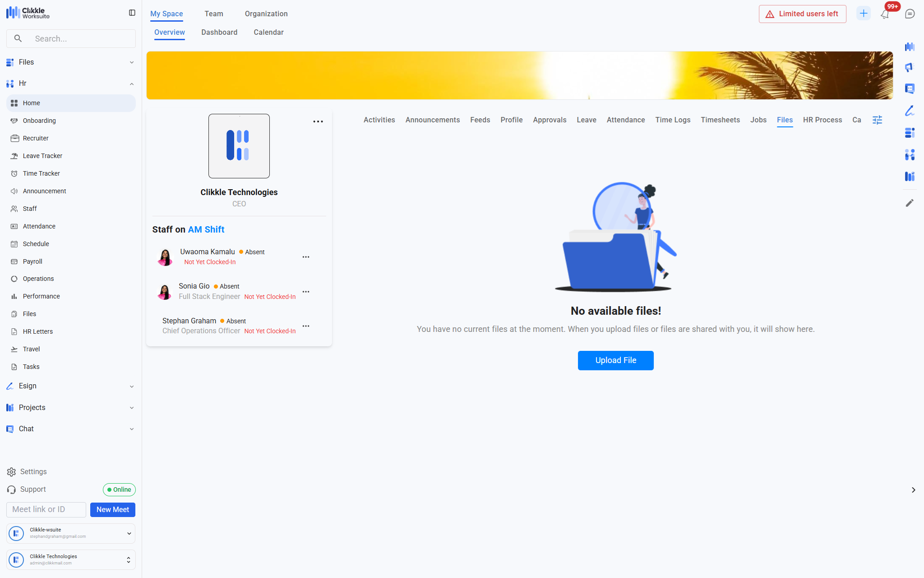Click pencil edit icon in right rail

point(910,203)
